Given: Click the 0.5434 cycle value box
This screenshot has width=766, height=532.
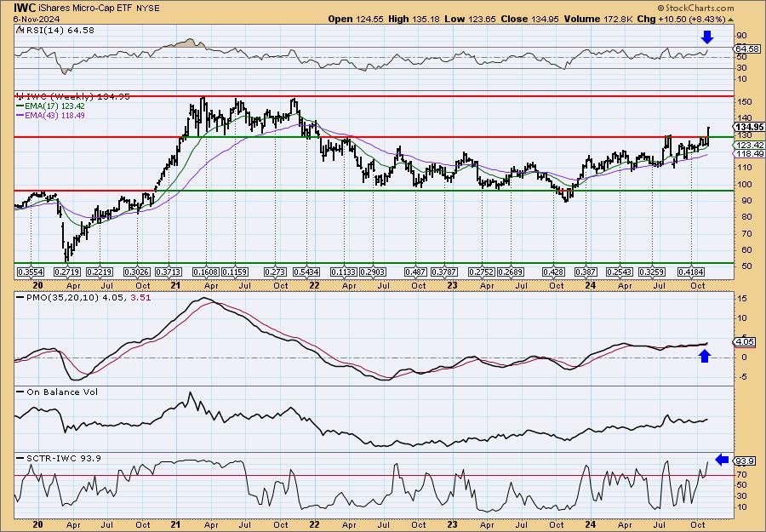Looking at the screenshot, I should click(x=306, y=272).
